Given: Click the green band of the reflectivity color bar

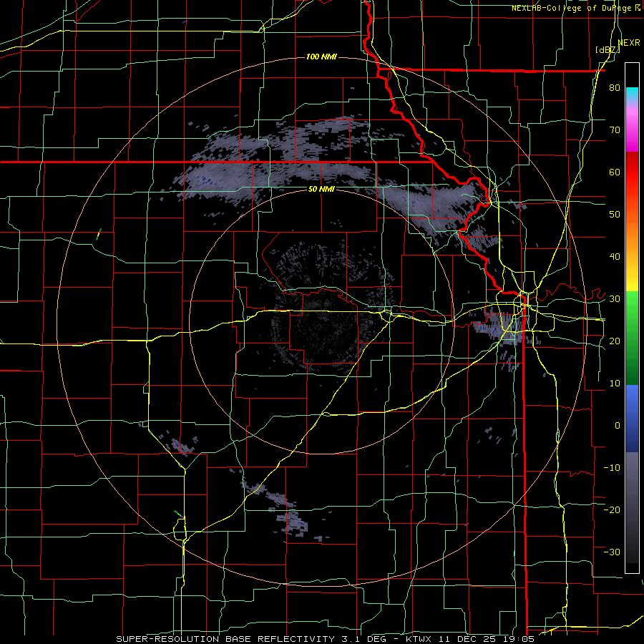Looking at the screenshot, I should (632, 338).
